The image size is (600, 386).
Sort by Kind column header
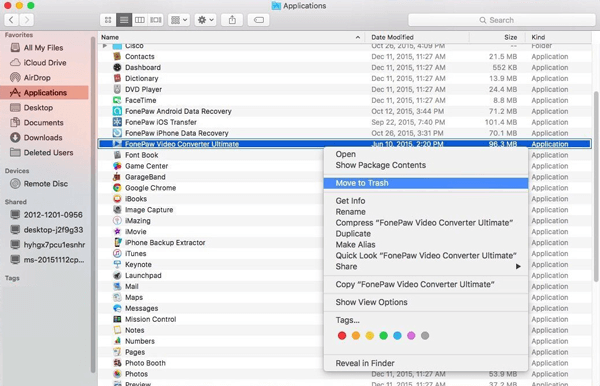[x=559, y=37]
